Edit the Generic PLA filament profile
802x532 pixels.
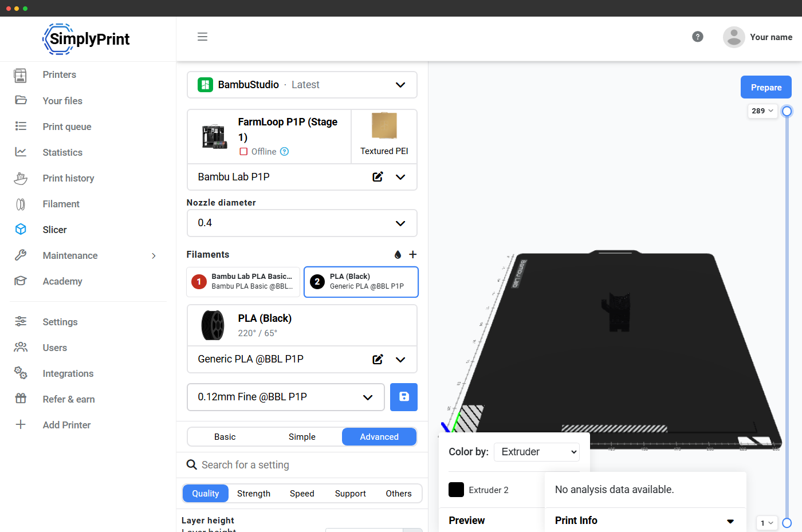(378, 359)
